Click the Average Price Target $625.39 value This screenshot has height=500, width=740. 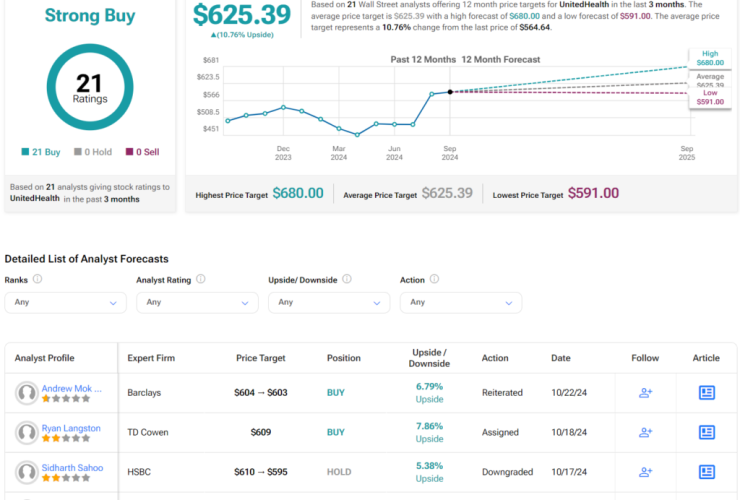447,193
